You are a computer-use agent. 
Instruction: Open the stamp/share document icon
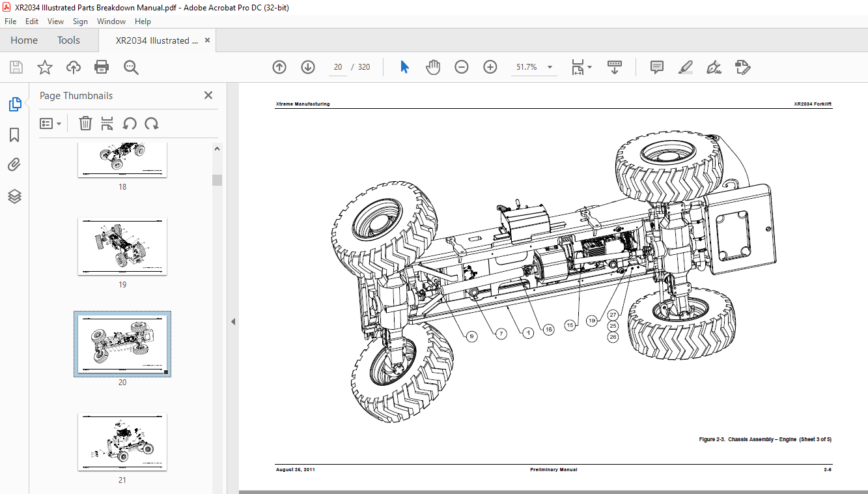[x=742, y=67]
